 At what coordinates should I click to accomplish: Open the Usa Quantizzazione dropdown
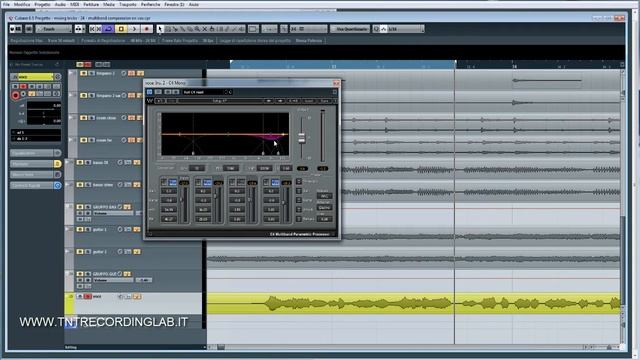(x=350, y=29)
